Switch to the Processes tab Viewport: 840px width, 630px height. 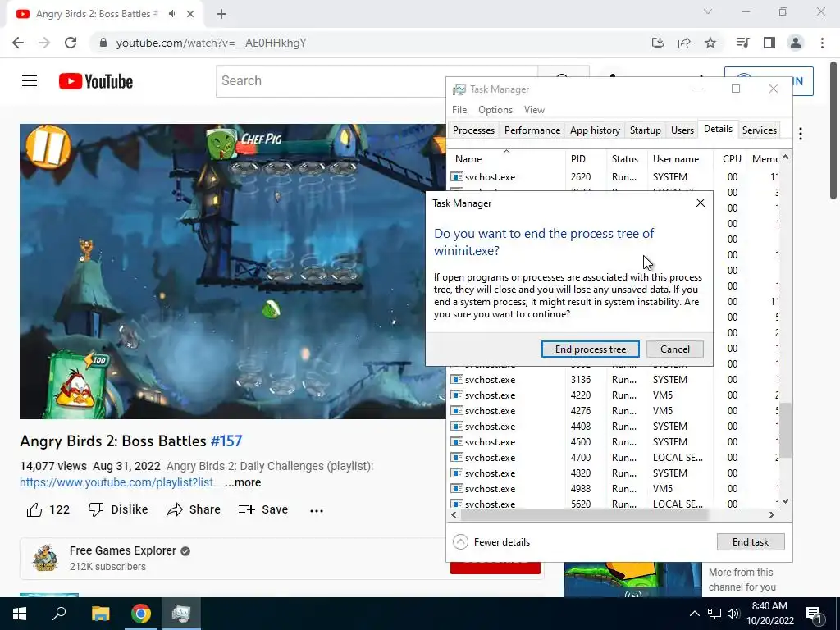(473, 130)
